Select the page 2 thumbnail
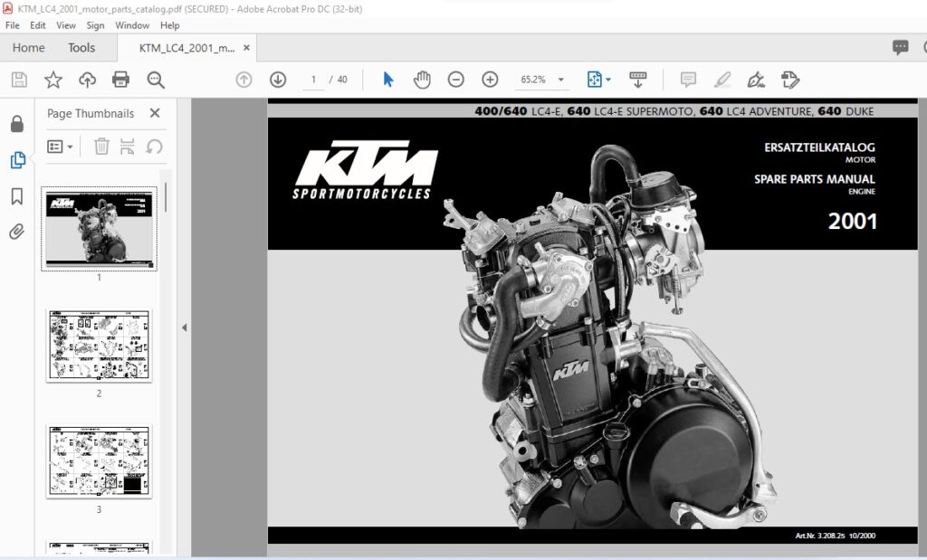The height and width of the screenshot is (560, 927). point(99,346)
